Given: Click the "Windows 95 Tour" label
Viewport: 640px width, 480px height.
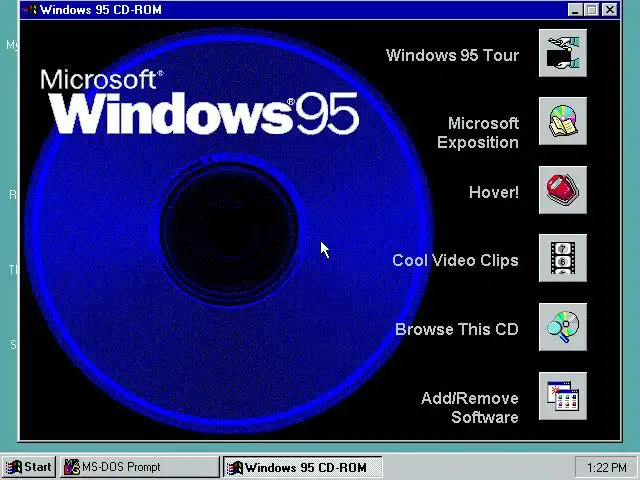Looking at the screenshot, I should tap(452, 55).
